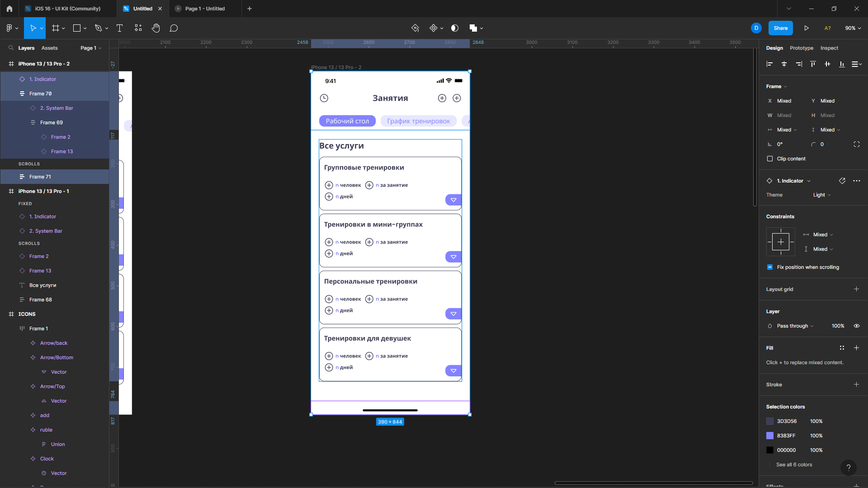Expand the Constraints section
868x488 pixels.
click(x=780, y=216)
